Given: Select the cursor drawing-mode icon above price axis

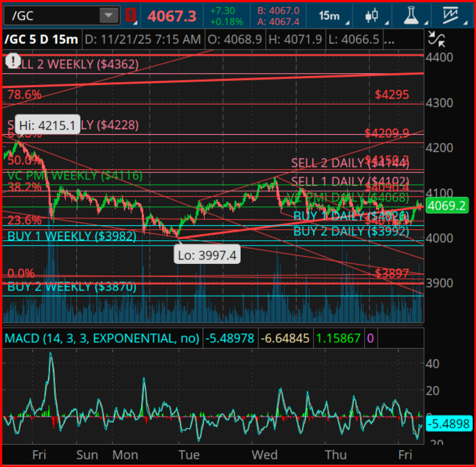Looking at the screenshot, I should pyautogui.click(x=436, y=38).
